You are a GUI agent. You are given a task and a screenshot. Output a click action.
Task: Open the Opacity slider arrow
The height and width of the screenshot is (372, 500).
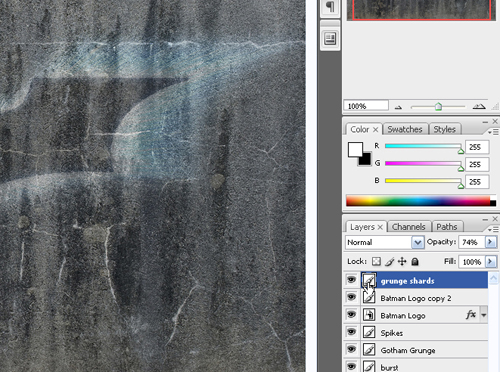pos(490,242)
